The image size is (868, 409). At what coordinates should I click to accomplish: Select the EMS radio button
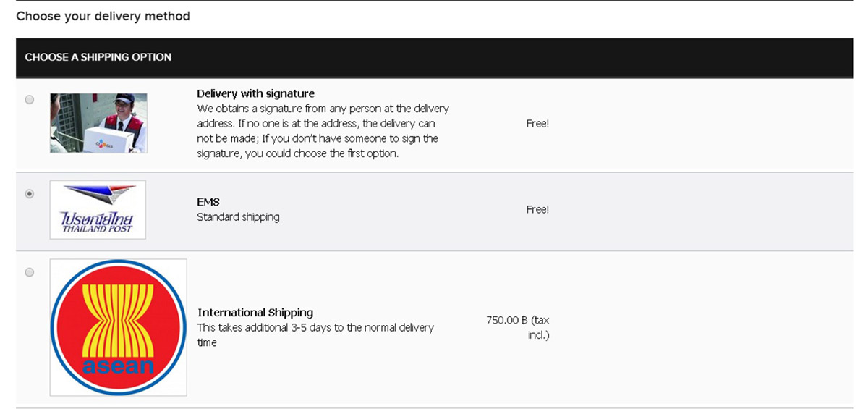[30, 194]
